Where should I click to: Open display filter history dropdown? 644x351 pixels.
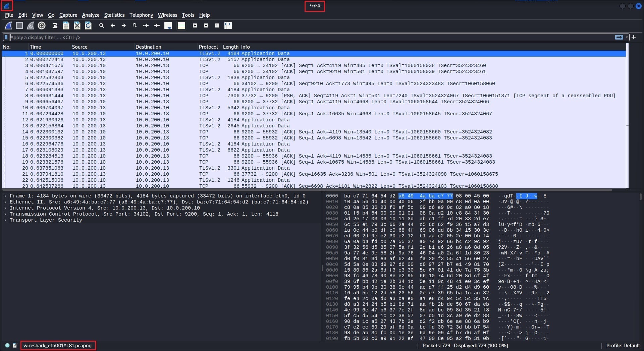point(627,37)
